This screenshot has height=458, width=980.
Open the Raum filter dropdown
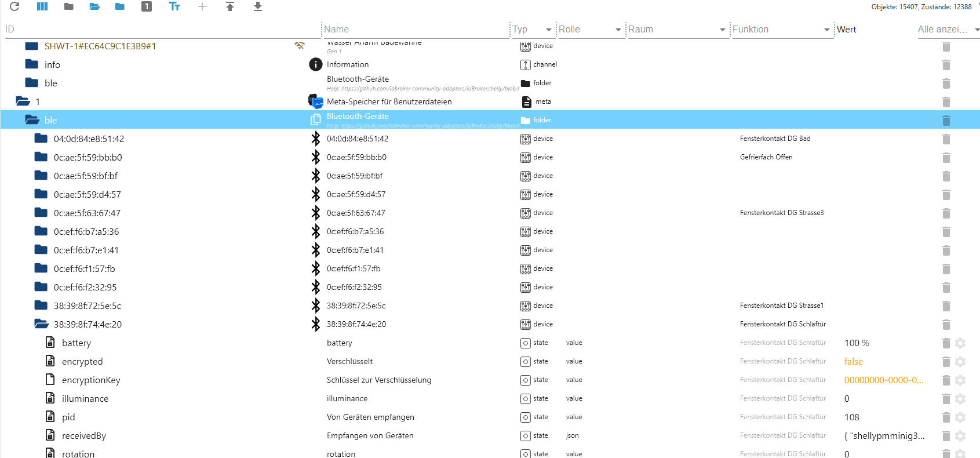coord(722,30)
